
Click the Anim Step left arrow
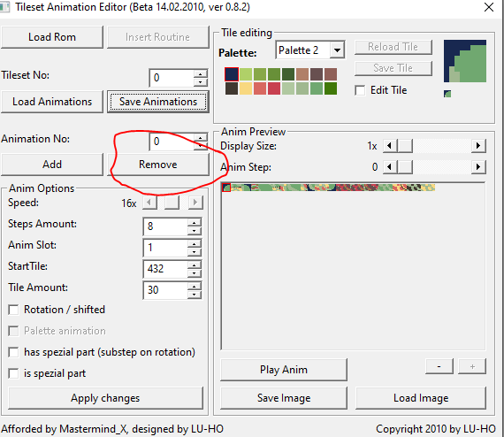coord(390,167)
